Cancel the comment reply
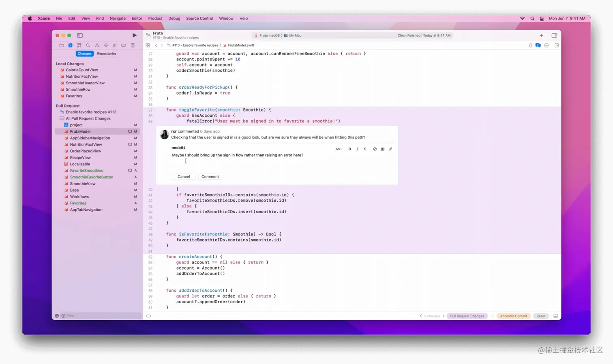This screenshot has width=613, height=364. click(x=184, y=177)
